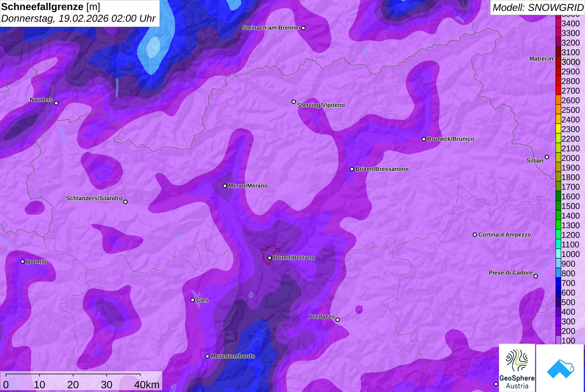
Task: Pick the 500 m dark purple legend swatch
Action: point(558,302)
